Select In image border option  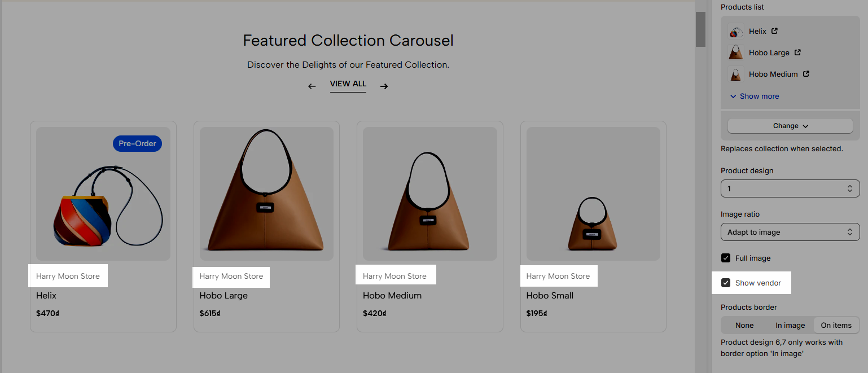coord(790,325)
